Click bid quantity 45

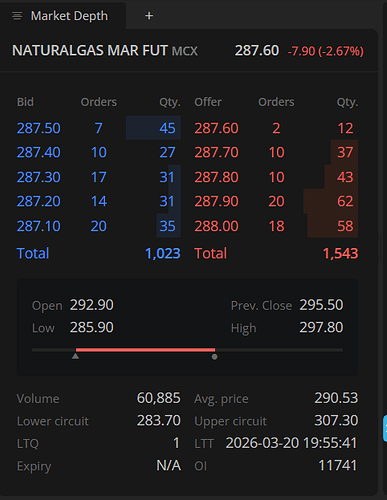167,128
